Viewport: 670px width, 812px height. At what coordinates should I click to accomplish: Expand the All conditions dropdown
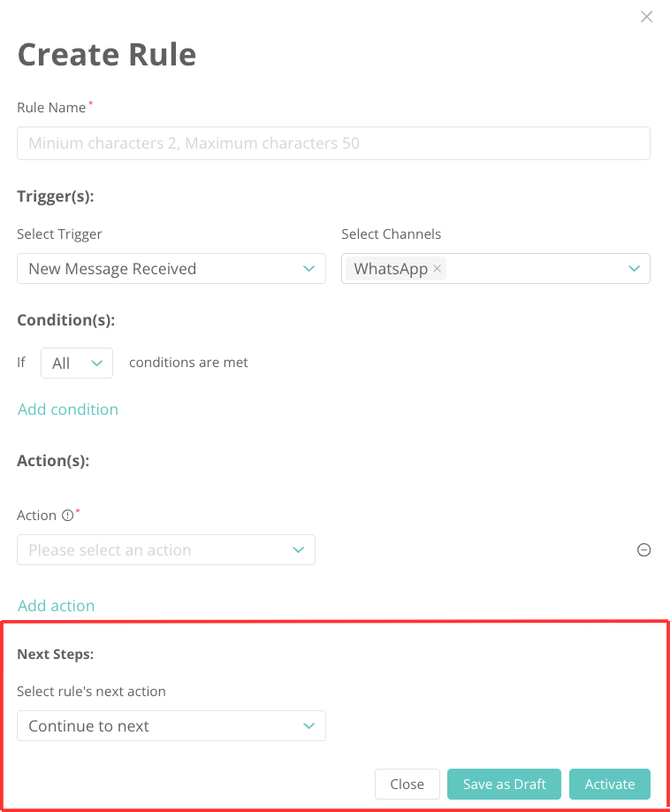click(77, 364)
